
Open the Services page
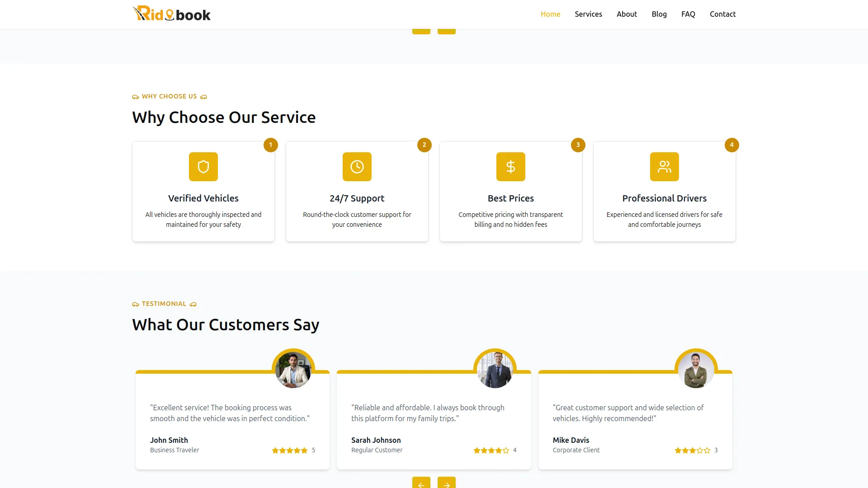click(x=588, y=14)
